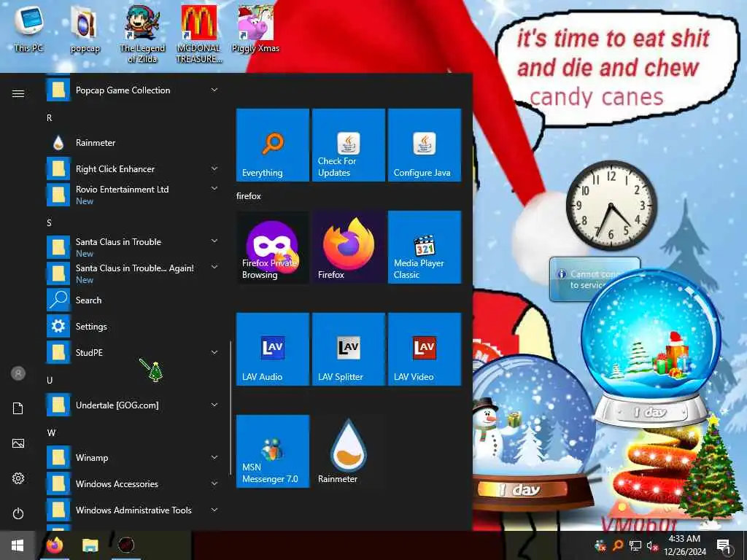
Task: Select the This PC desktop icon
Action: [28, 28]
